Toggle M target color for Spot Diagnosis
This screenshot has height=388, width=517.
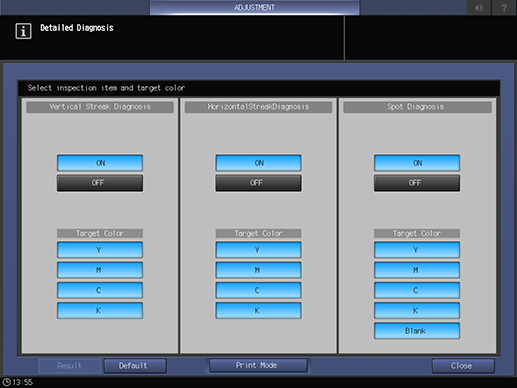(x=417, y=270)
